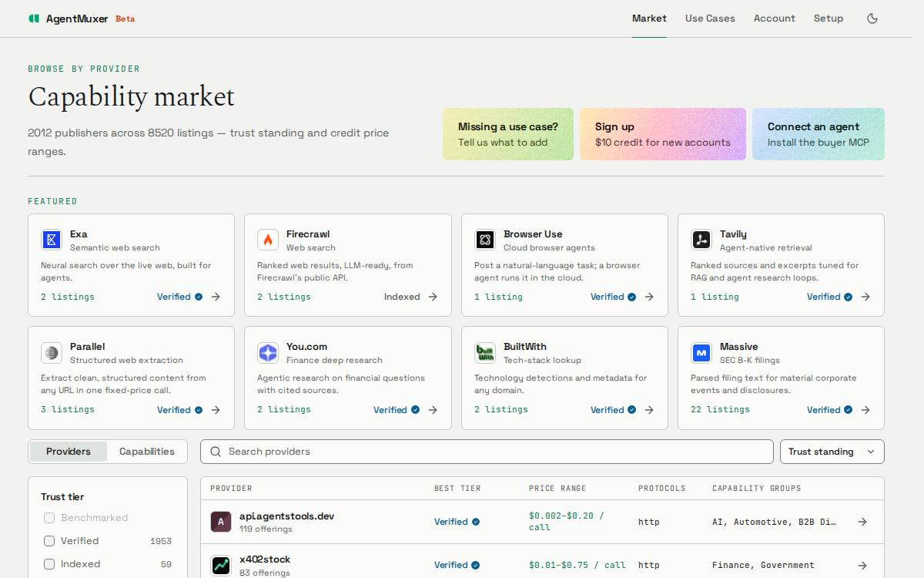Click Missing a use case banner
The image size is (924, 578).
click(x=508, y=134)
